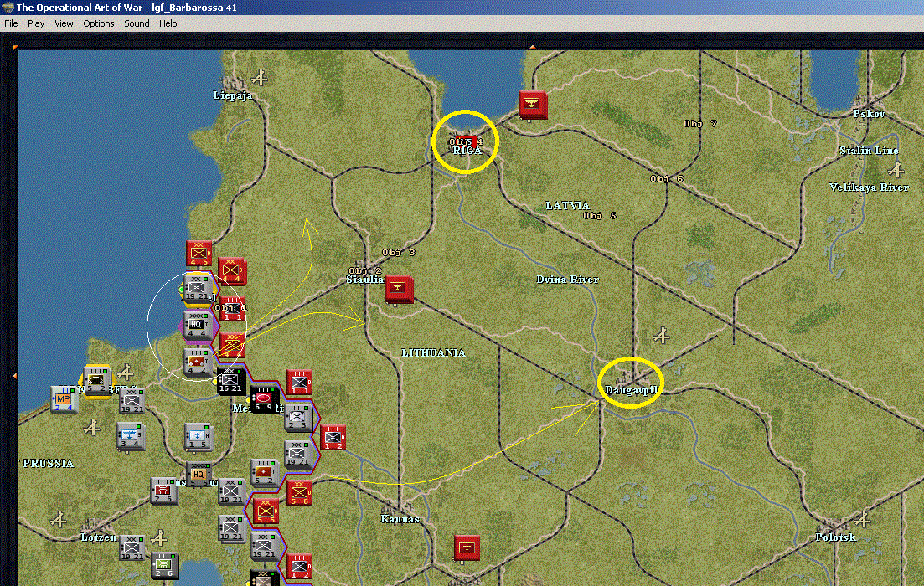Click the Obj 6 marker
The width and height of the screenshot is (924, 586).
click(x=667, y=179)
